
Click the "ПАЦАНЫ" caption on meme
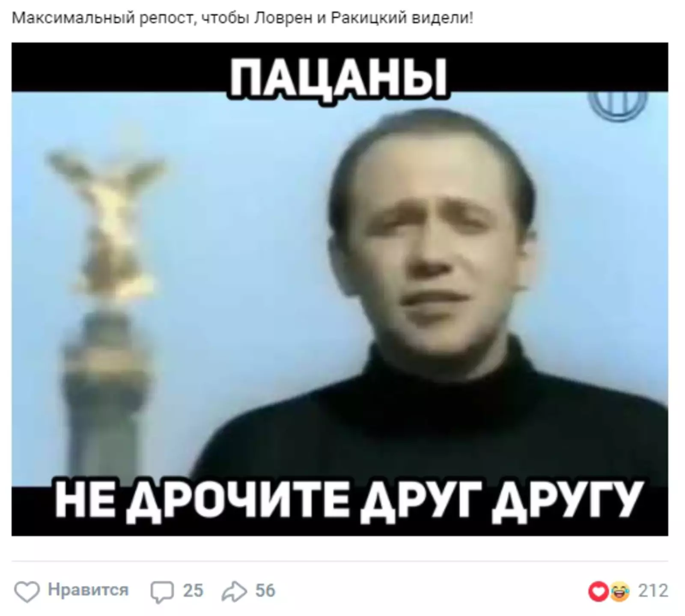339,78
